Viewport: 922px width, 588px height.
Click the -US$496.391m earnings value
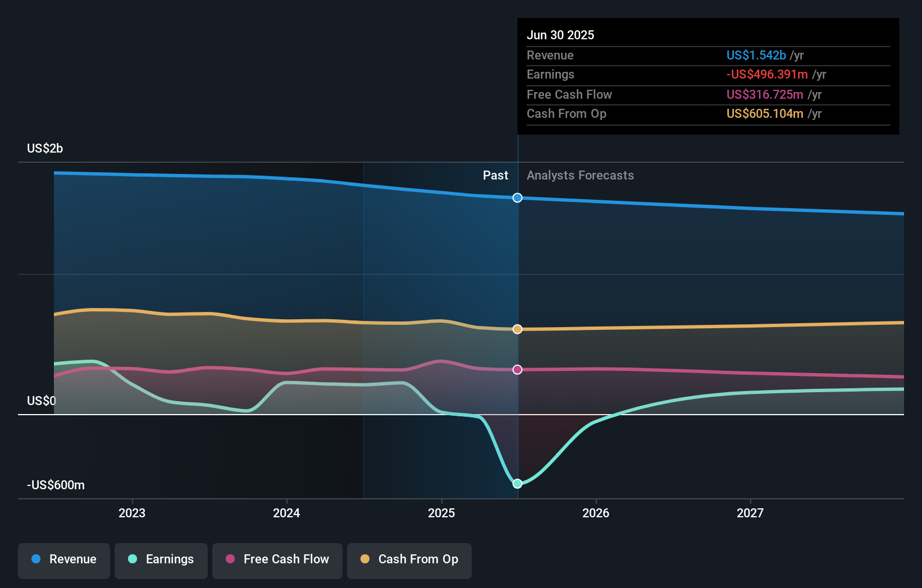click(x=767, y=74)
